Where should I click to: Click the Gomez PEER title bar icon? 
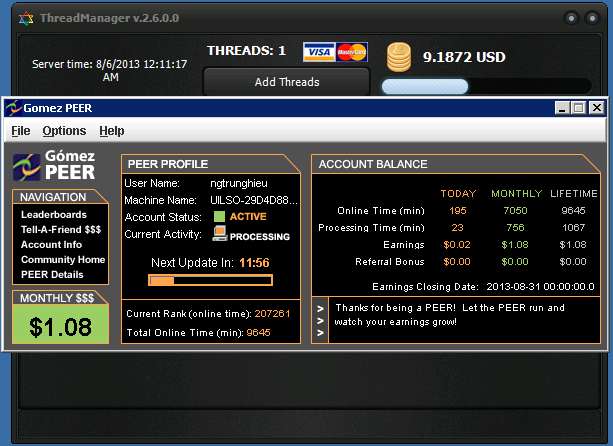(x=13, y=108)
